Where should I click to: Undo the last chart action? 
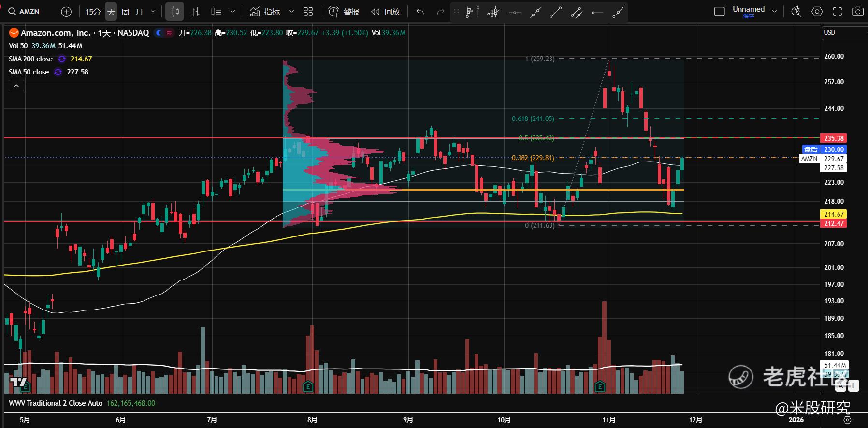tap(420, 12)
